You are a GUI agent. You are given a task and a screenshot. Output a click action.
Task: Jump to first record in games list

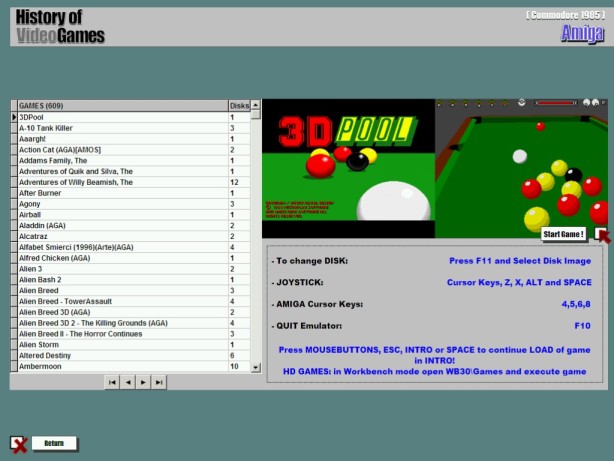coord(112,382)
